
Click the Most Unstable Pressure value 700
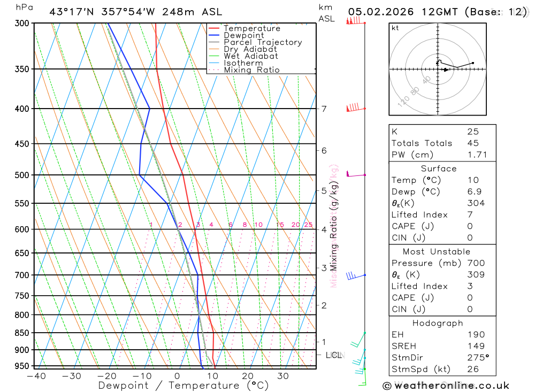click(476, 263)
